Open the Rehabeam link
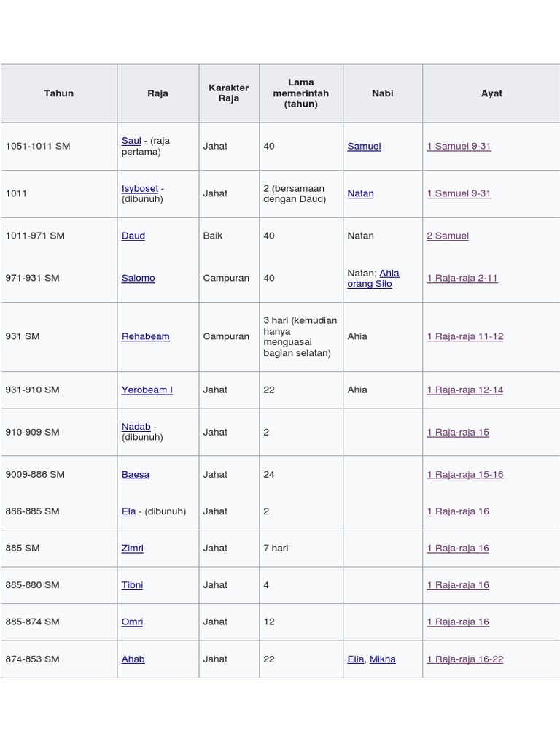The height and width of the screenshot is (747, 560). 145,336
